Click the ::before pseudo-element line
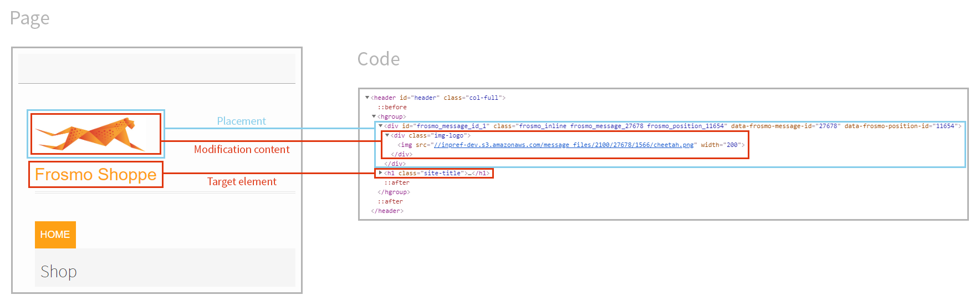The image size is (980, 305). (x=392, y=107)
